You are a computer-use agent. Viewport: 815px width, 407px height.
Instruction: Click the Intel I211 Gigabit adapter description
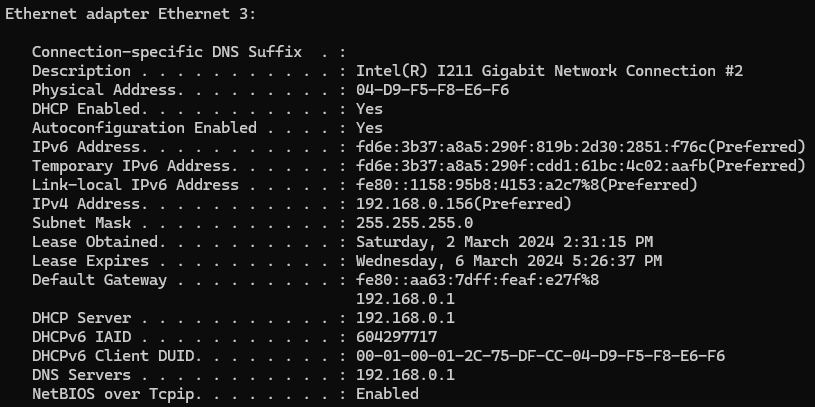pyautogui.click(x=549, y=71)
